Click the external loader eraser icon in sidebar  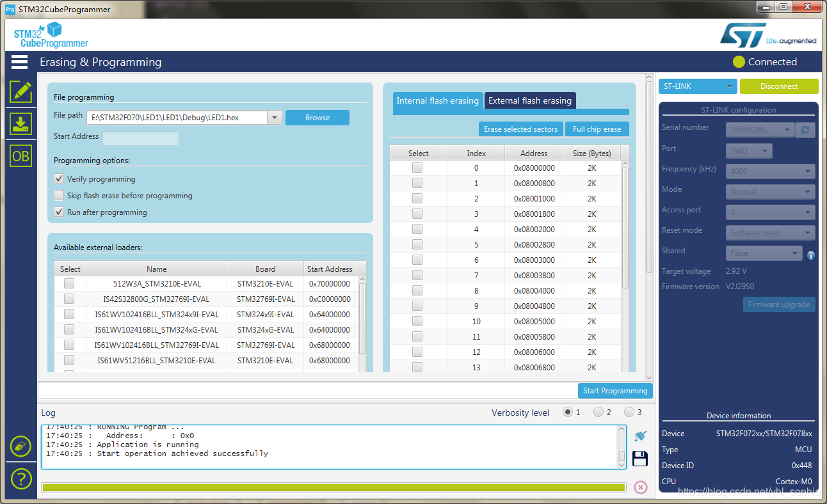pyautogui.click(x=20, y=446)
